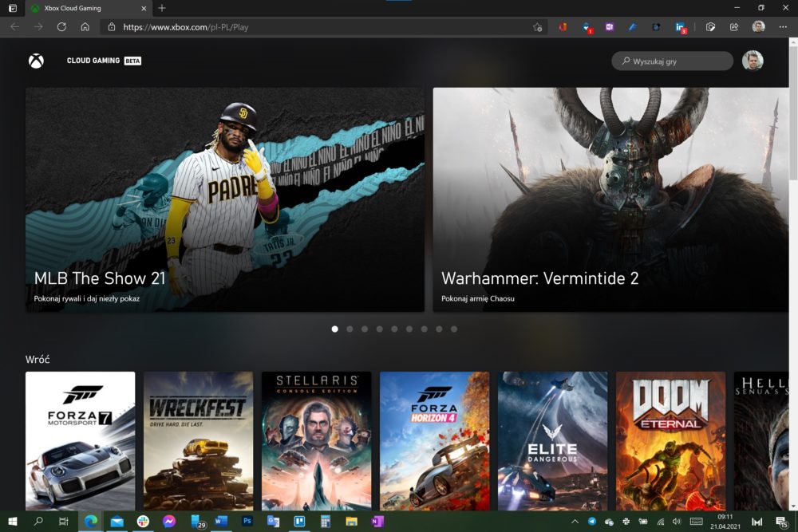Launch Forza Motorsport 7 game tile
This screenshot has width=798, height=532.
(81, 441)
